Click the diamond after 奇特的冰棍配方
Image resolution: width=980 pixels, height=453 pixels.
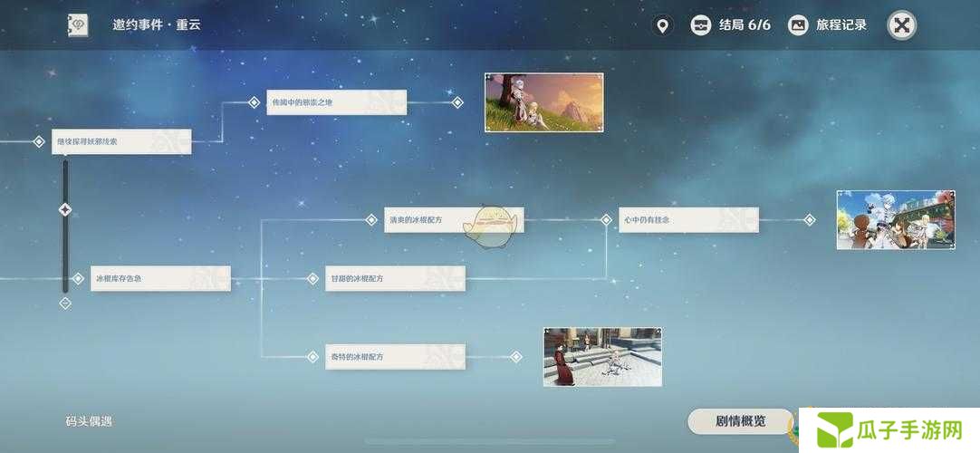(x=515, y=357)
